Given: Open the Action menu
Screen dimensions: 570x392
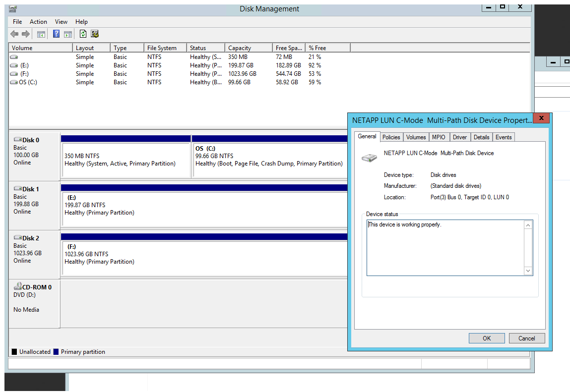Looking at the screenshot, I should click(x=38, y=22).
